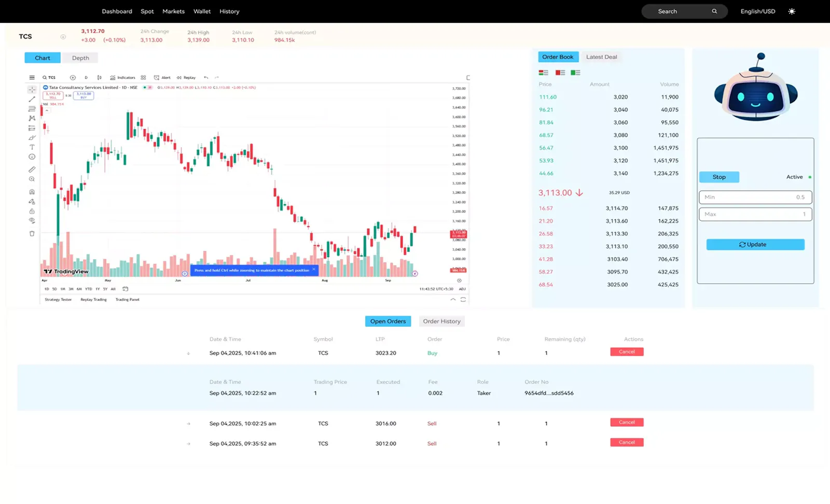Screen dimensions: 830x504
Task: Dismiss the Ctrl zoom tip popup
Action: (x=314, y=270)
